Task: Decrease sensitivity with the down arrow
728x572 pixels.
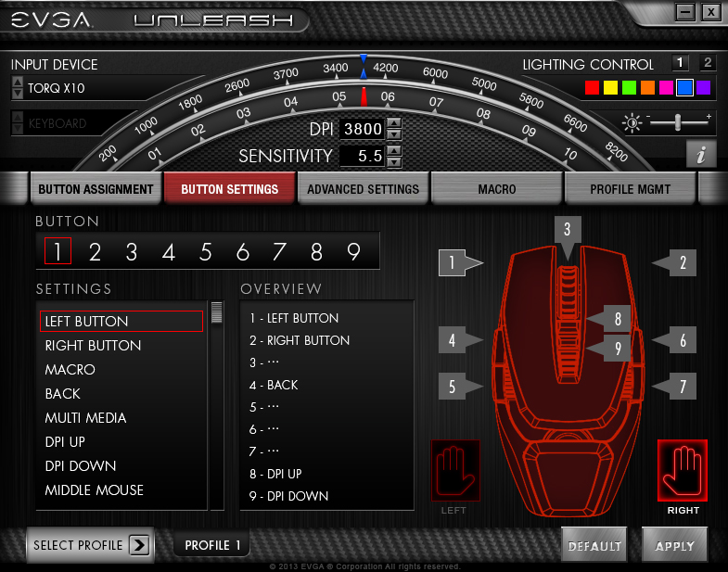Action: click(394, 161)
